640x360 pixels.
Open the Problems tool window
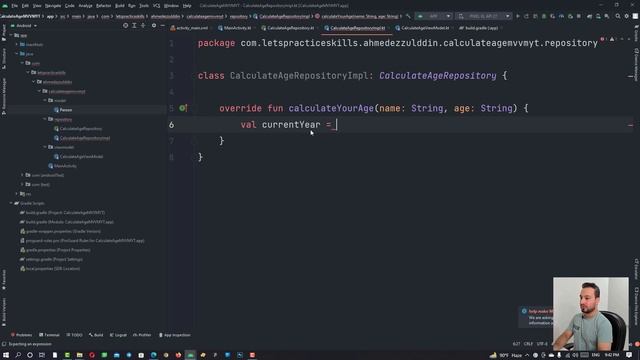tap(21, 335)
